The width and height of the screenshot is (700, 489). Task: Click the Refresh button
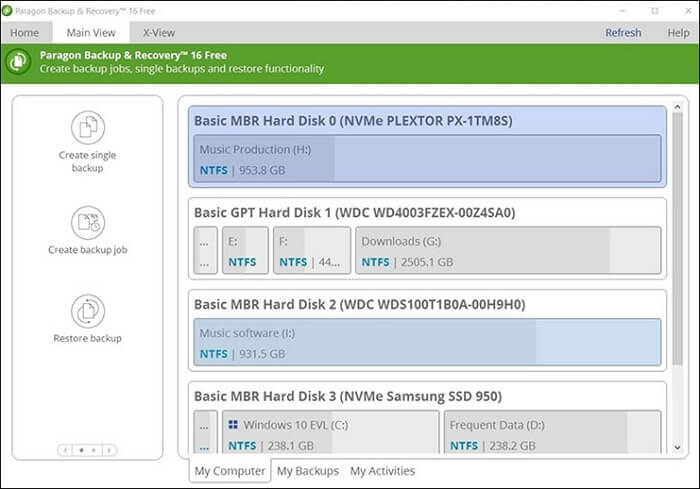coord(623,32)
